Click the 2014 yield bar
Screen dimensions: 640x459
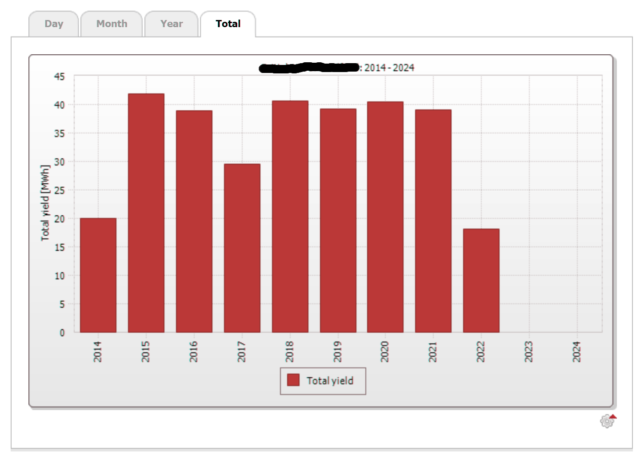(98, 275)
